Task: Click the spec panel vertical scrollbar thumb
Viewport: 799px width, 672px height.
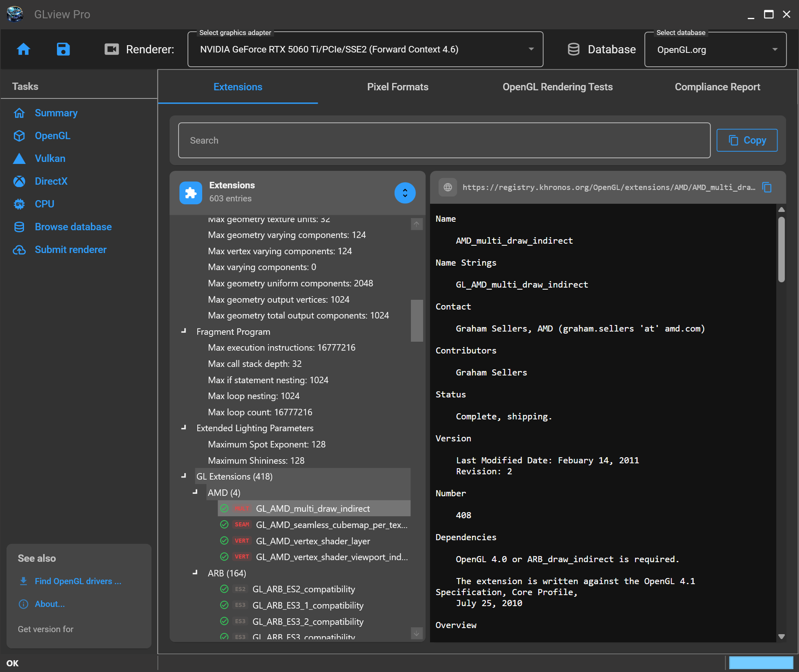Action: pyautogui.click(x=782, y=250)
